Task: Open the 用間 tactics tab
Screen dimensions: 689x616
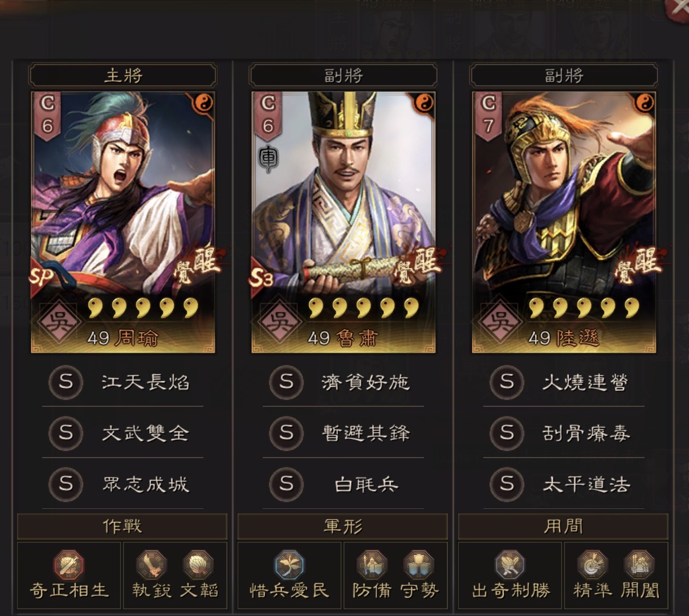Action: pos(564,526)
